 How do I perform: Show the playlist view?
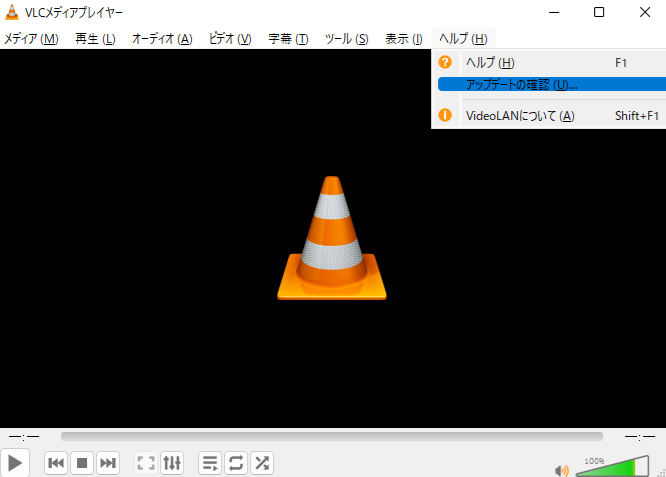pos(210,463)
